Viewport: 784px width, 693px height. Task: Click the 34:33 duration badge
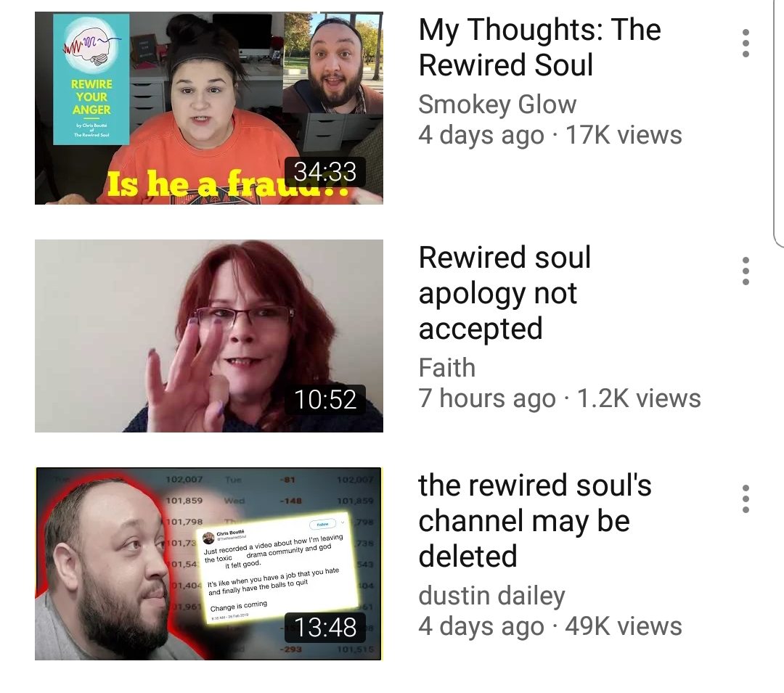[x=325, y=172]
